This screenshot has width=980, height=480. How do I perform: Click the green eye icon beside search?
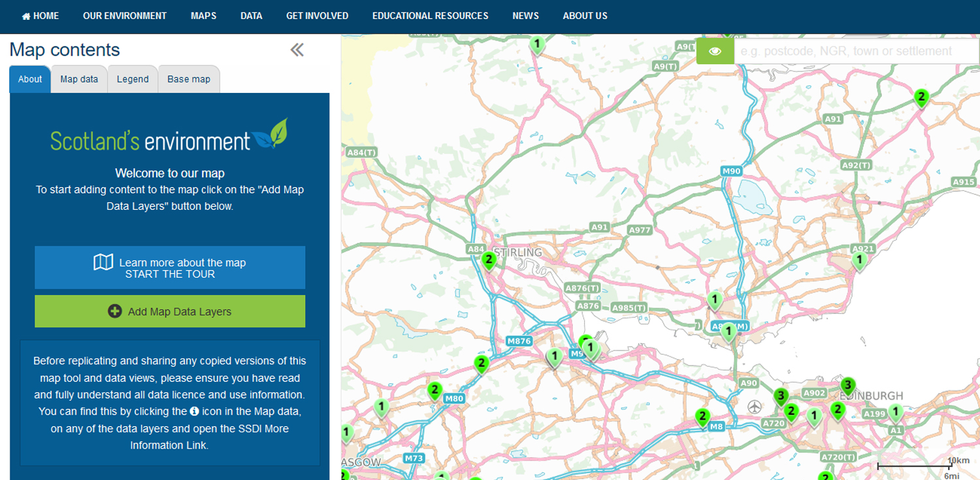click(715, 51)
